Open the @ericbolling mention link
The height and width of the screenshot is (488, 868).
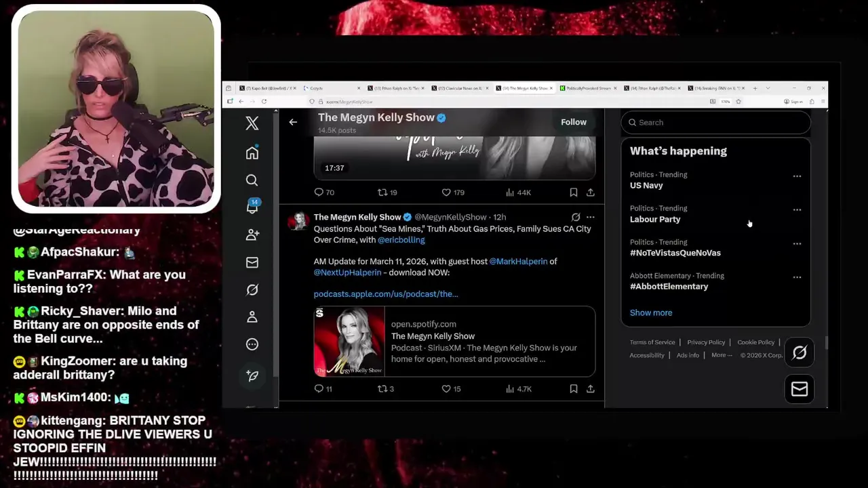tap(401, 240)
